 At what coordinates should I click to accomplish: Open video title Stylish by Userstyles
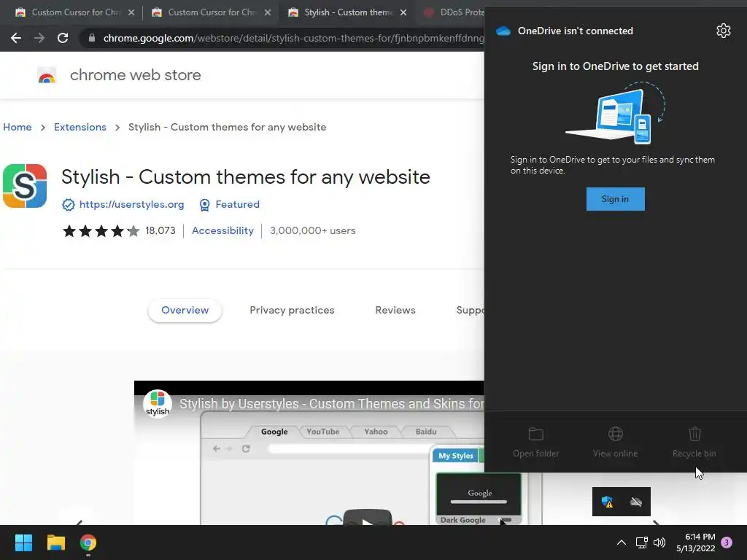332,404
